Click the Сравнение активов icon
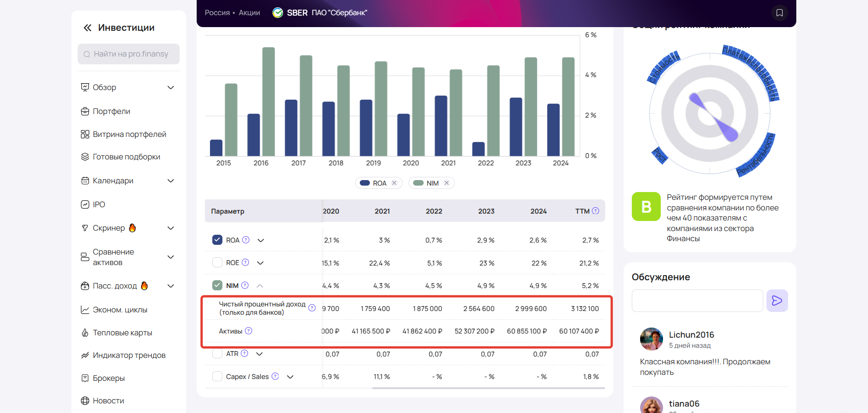 [85, 257]
